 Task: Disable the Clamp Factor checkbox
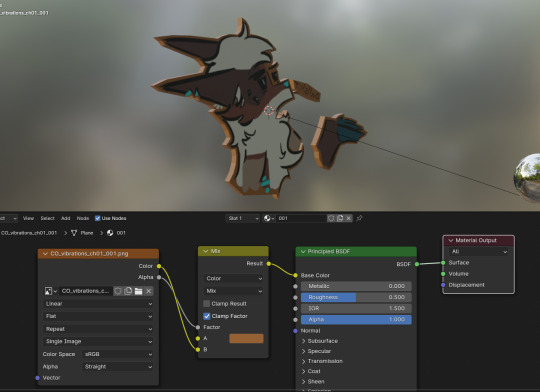click(207, 316)
